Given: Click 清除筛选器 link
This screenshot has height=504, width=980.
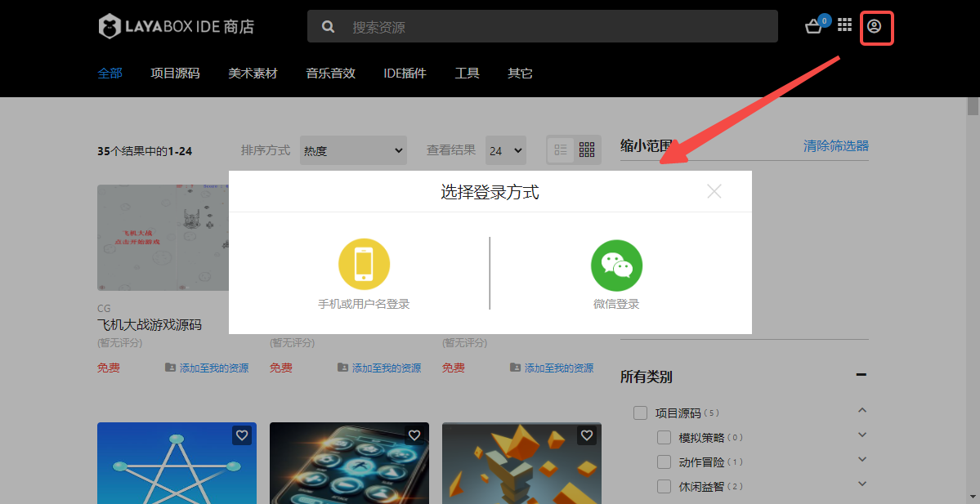Looking at the screenshot, I should coord(835,145).
